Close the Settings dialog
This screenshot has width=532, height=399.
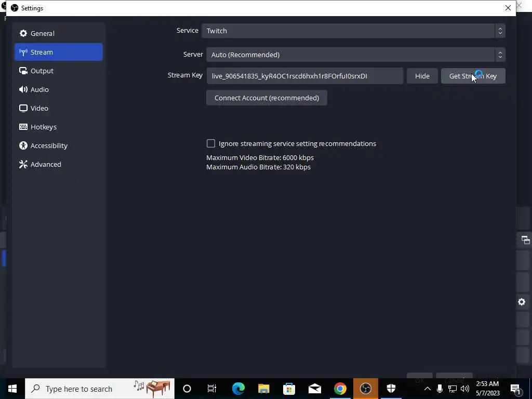pos(508,8)
